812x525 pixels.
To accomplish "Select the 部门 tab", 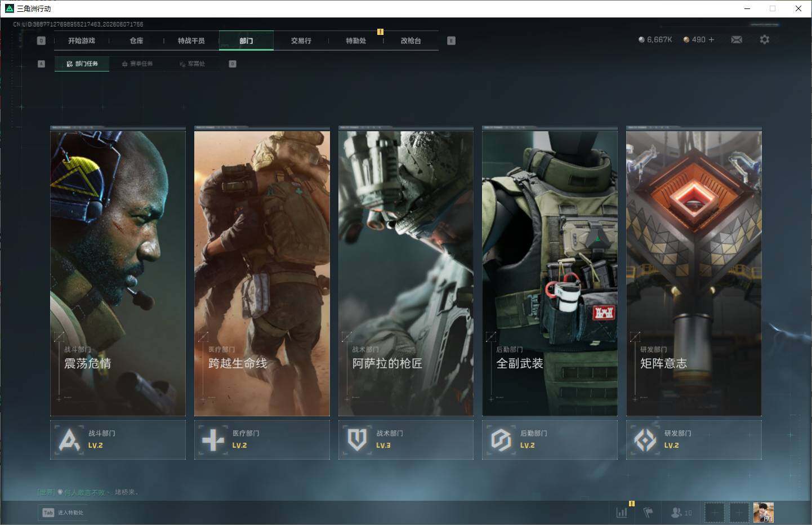I will (x=246, y=41).
